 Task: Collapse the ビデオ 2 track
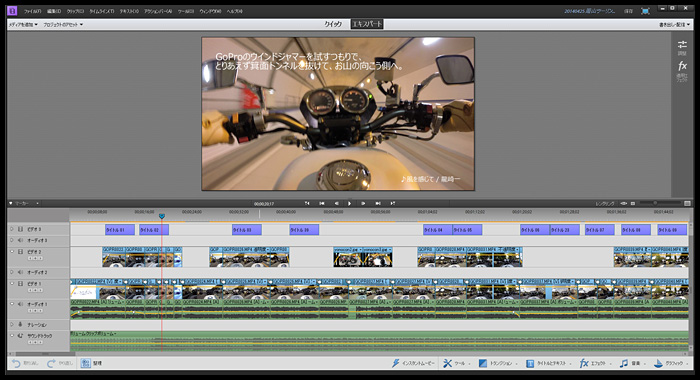[x=12, y=251]
